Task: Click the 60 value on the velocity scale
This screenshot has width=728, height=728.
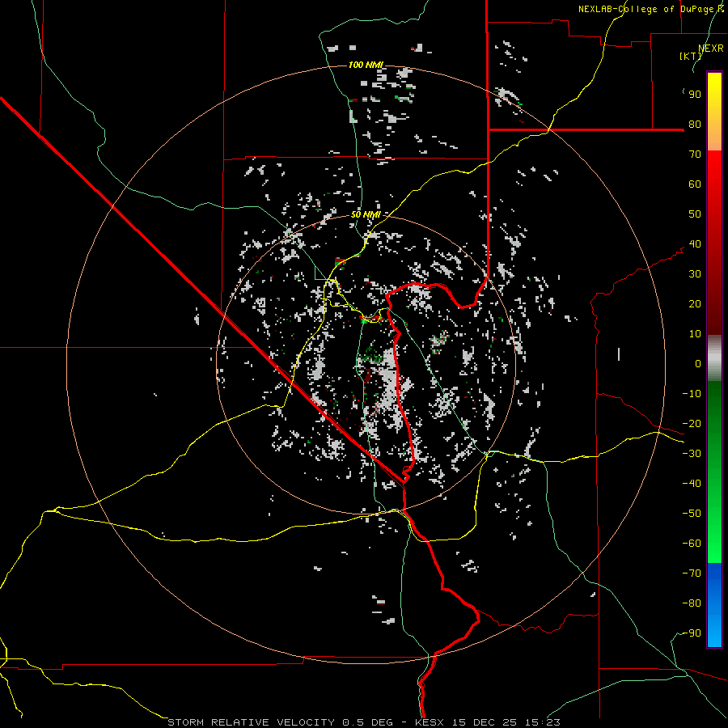Action: click(695, 184)
